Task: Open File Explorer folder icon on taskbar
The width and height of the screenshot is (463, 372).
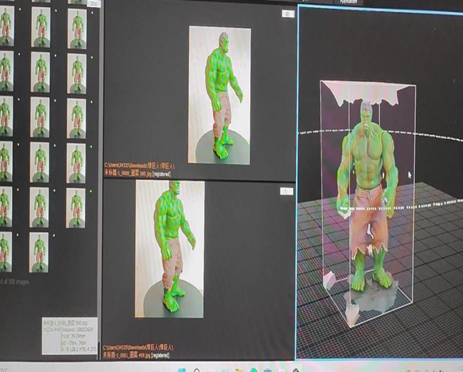Action: [x=239, y=370]
